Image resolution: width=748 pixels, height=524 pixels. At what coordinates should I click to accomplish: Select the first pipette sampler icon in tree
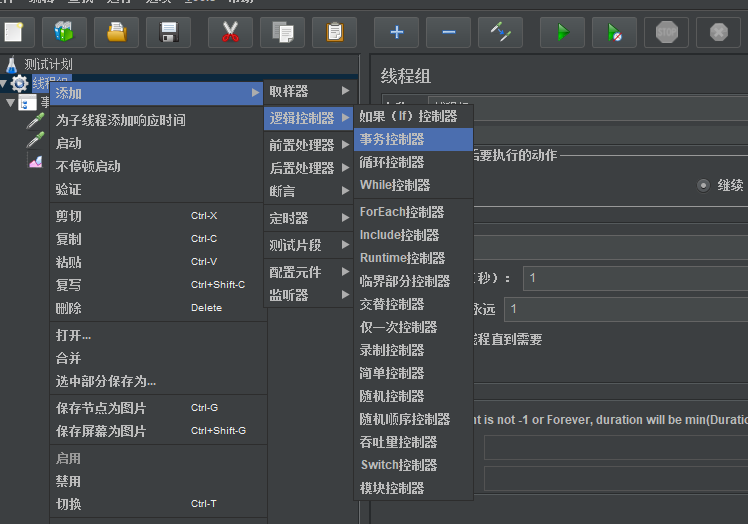pyautogui.click(x=35, y=121)
